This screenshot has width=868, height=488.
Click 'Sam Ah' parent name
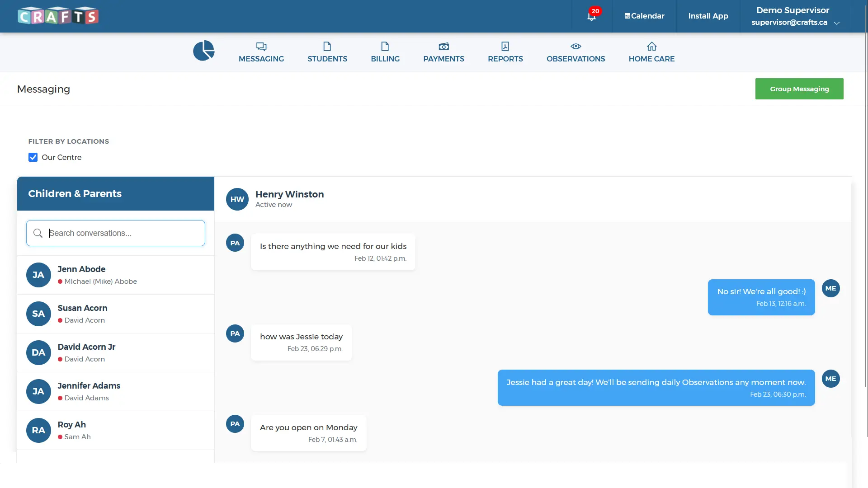pyautogui.click(x=77, y=436)
